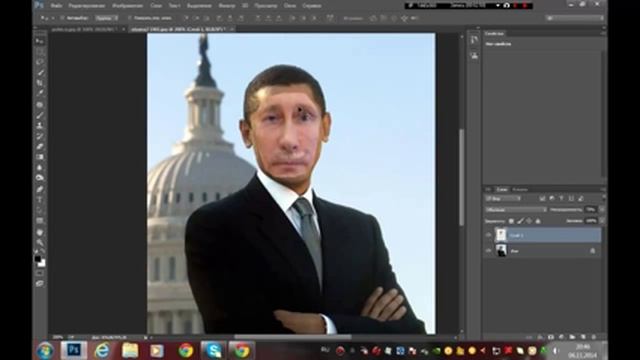
Task: Add a layer mask
Action: click(551, 337)
